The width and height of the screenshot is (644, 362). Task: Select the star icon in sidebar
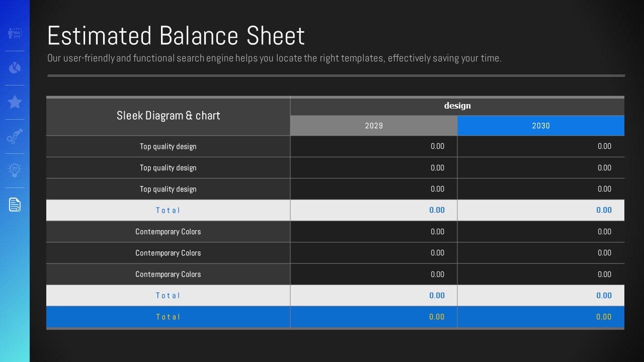pyautogui.click(x=15, y=102)
